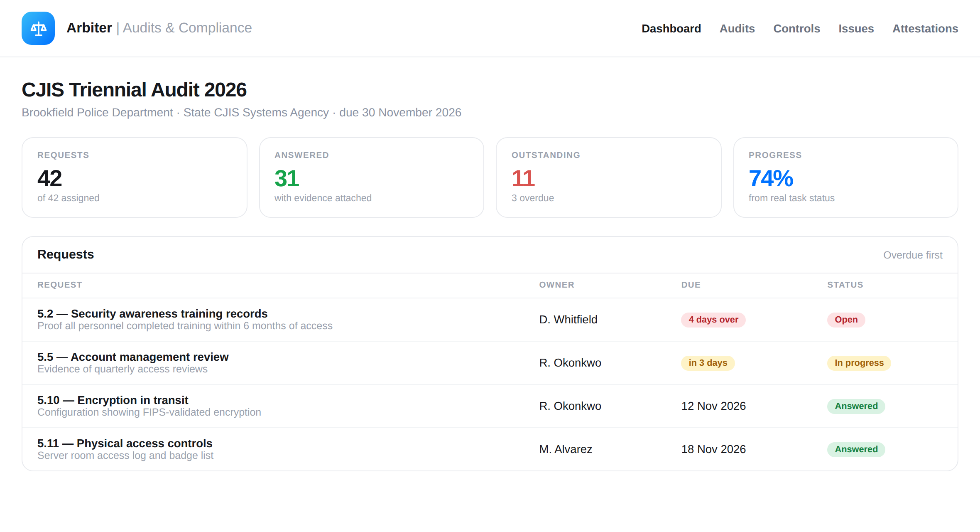This screenshot has width=980, height=532.
Task: Click the '3 overdue' text
Action: [533, 198]
